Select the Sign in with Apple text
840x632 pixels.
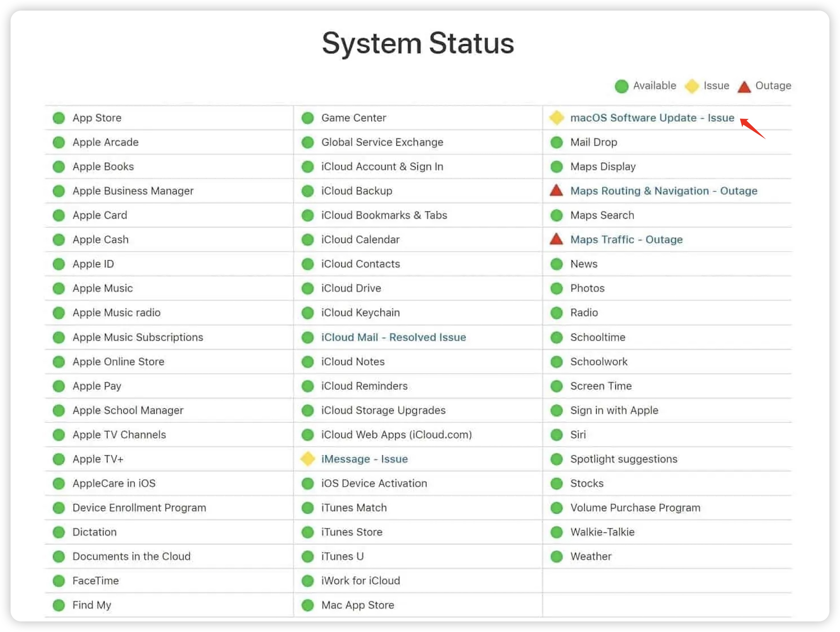[x=614, y=411]
